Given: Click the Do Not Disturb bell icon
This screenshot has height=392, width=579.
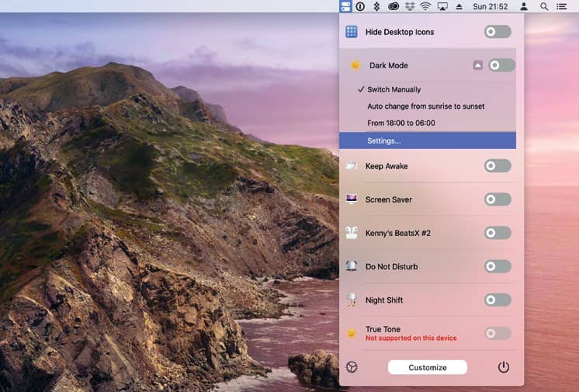Looking at the screenshot, I should 351,266.
